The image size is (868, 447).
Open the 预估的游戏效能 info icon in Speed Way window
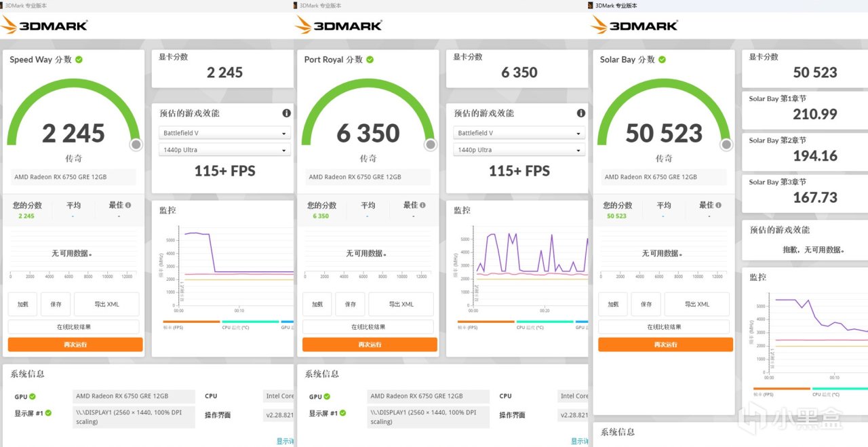tap(286, 113)
